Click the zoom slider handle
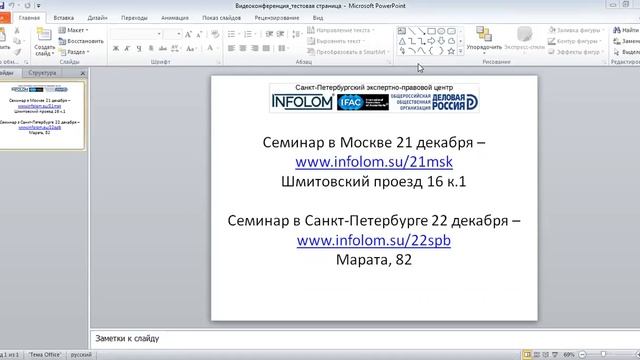The height and width of the screenshot is (360, 640). (603, 354)
